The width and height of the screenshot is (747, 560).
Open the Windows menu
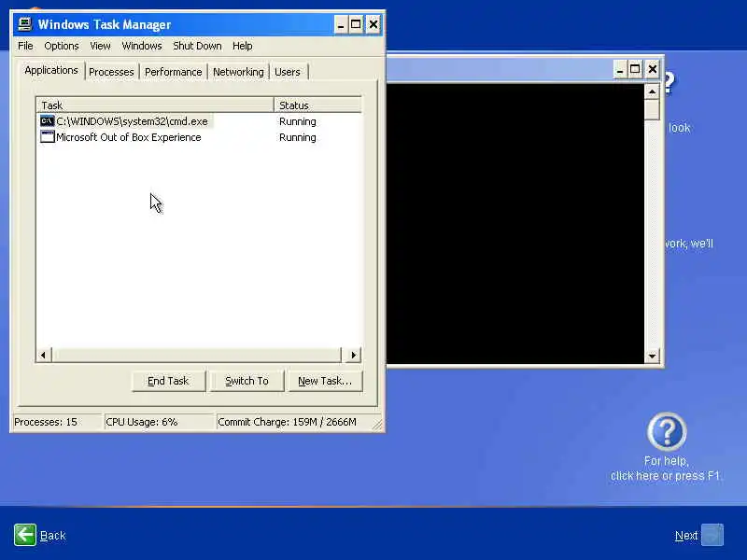142,46
